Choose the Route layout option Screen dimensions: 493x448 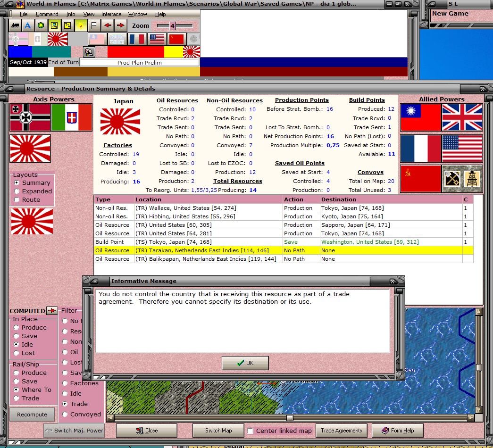click(27, 199)
